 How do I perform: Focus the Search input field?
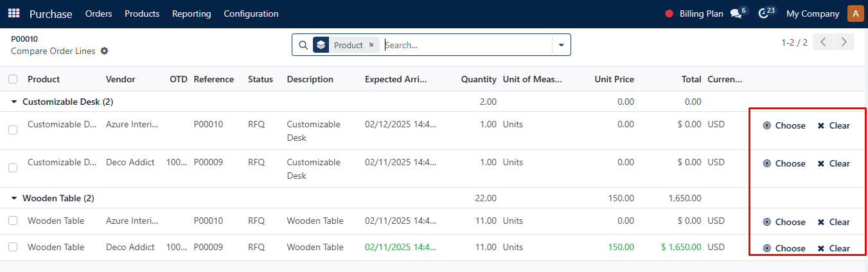(466, 45)
